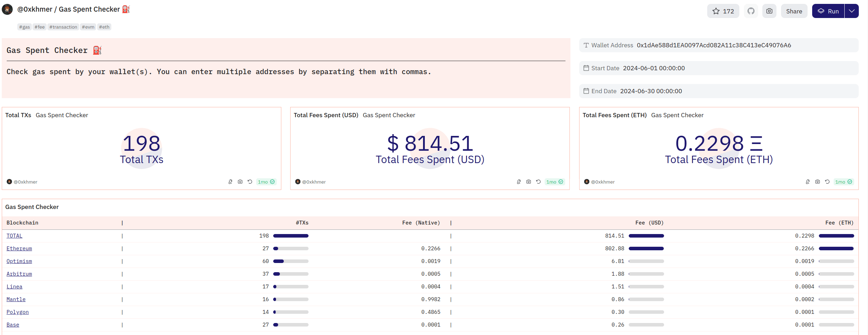Open the Linea blockchain link

coord(14,287)
